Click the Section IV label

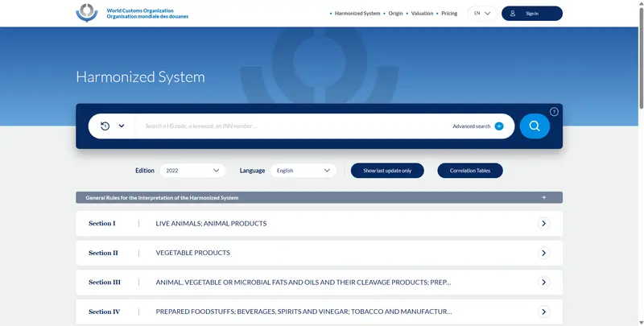[x=105, y=312]
